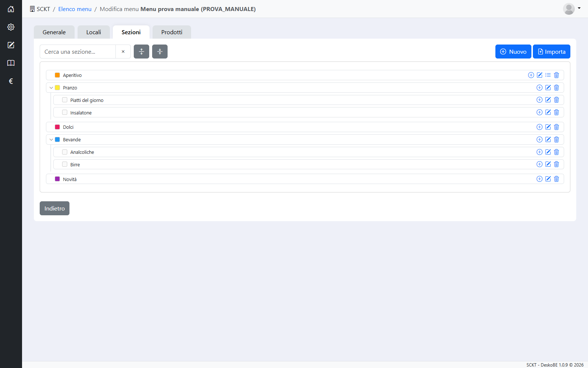Delete the Piatti del giorno section

pos(556,100)
